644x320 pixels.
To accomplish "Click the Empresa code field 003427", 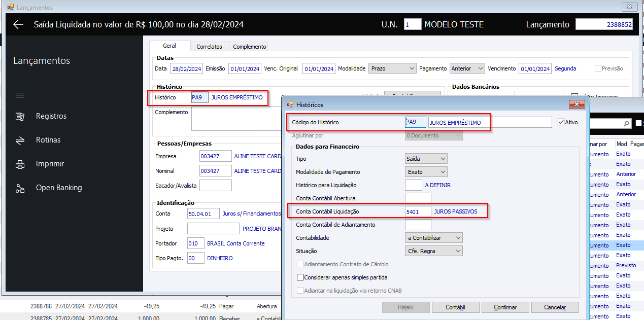I will tap(216, 156).
